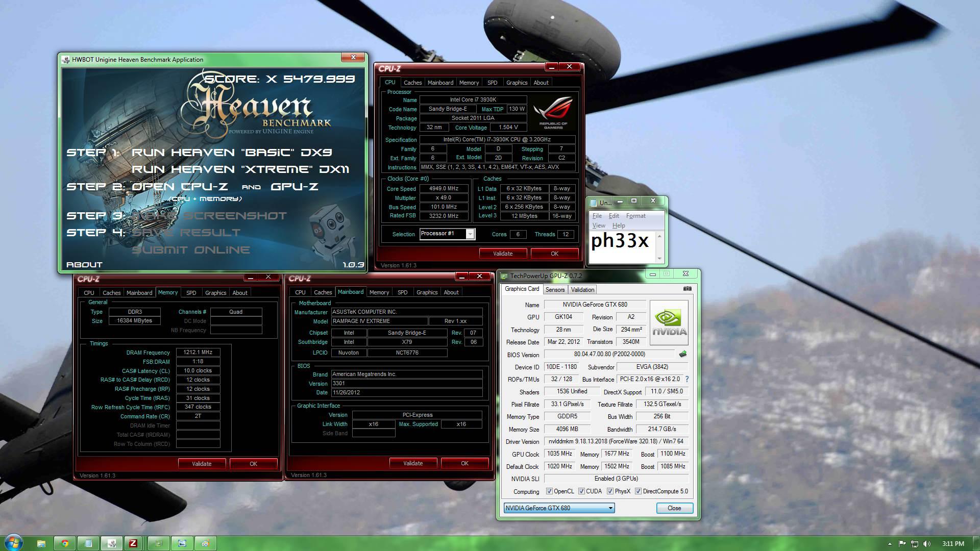Open About tab in top CPU-Z window
The height and width of the screenshot is (551, 980).
pos(541,83)
